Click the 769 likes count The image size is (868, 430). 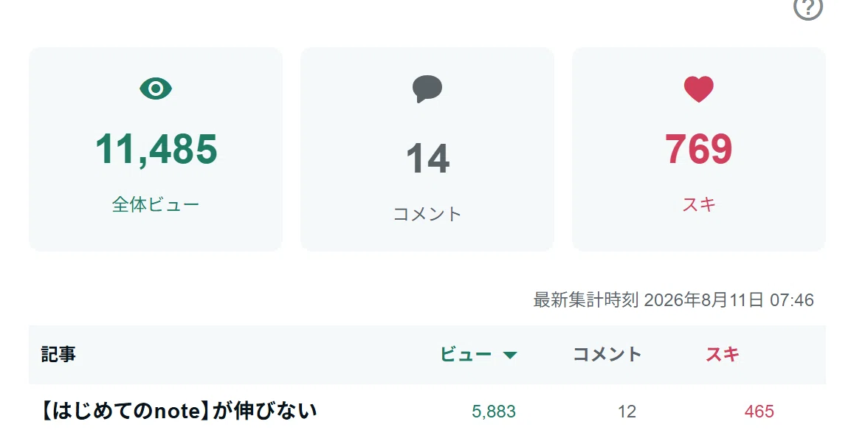click(x=698, y=149)
